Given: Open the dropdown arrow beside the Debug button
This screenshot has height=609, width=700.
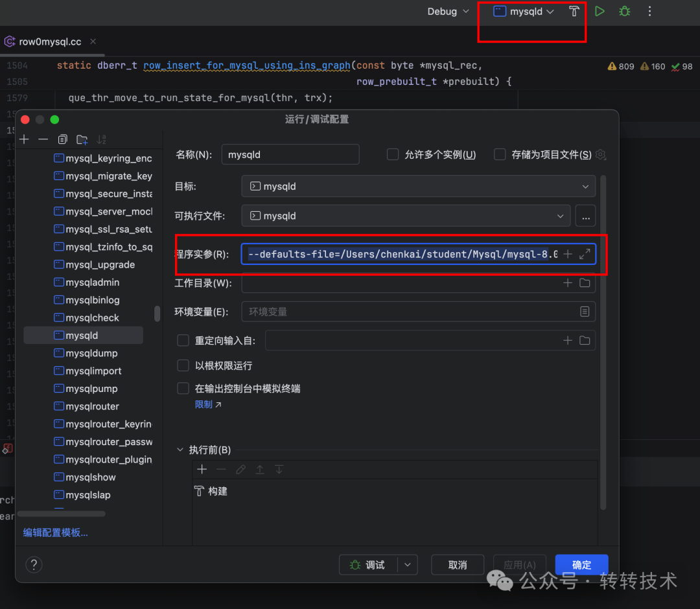Looking at the screenshot, I should click(408, 565).
